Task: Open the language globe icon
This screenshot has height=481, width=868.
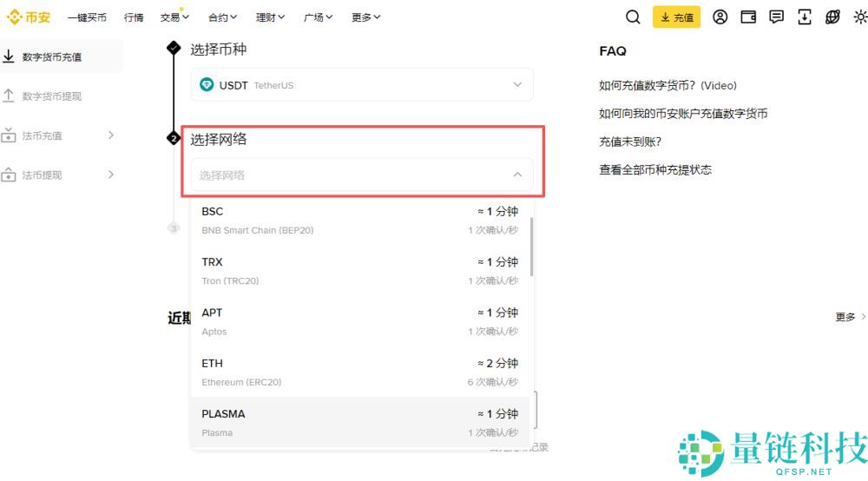Action: [832, 17]
